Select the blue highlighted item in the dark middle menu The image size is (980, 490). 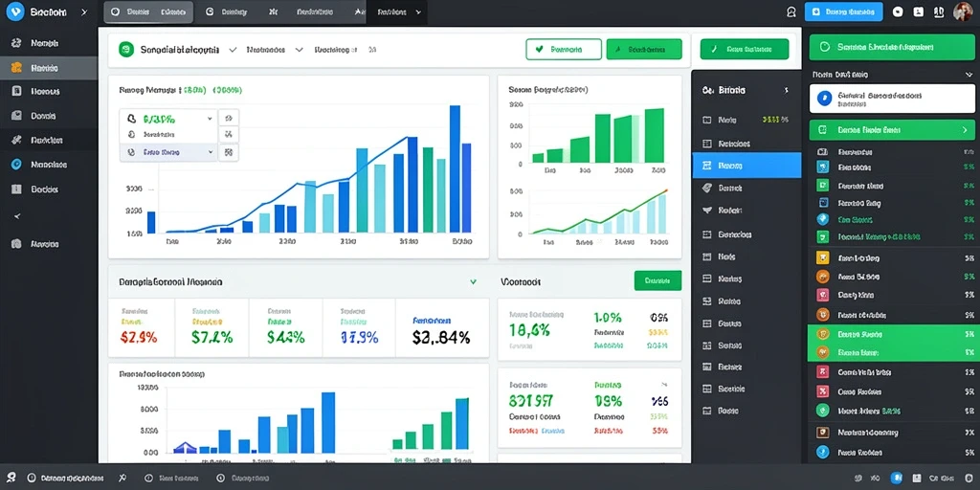pyautogui.click(x=746, y=166)
